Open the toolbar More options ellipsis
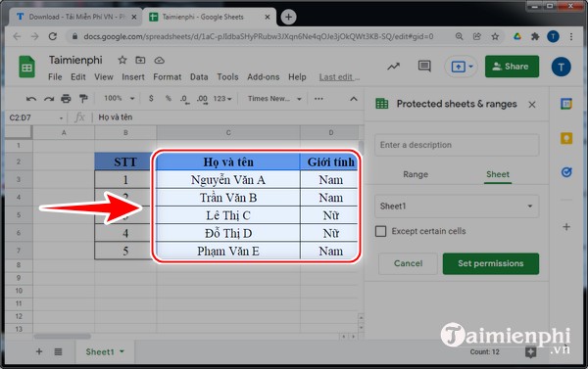The width and height of the screenshot is (588, 369). (x=318, y=99)
